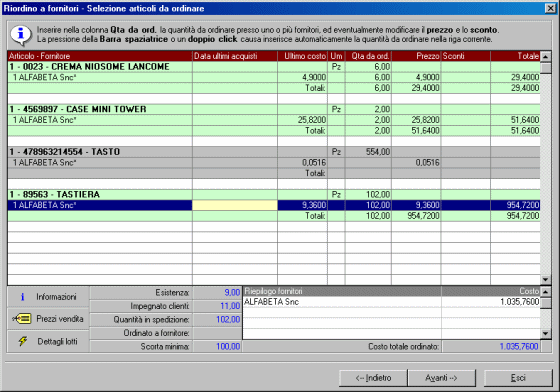Click the Costo header in summary
Image resolution: width=560 pixels, height=392 pixels.
click(x=491, y=291)
